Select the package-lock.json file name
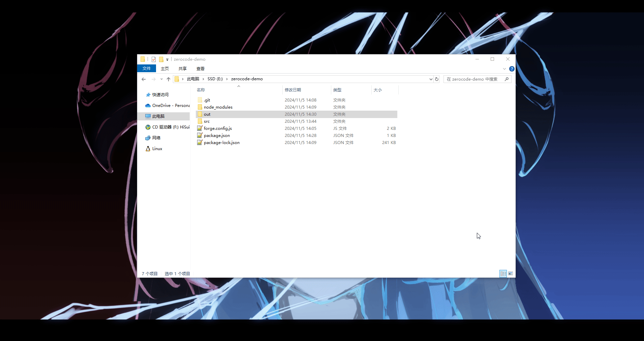Viewport: 644px width, 341px height. 222,143
